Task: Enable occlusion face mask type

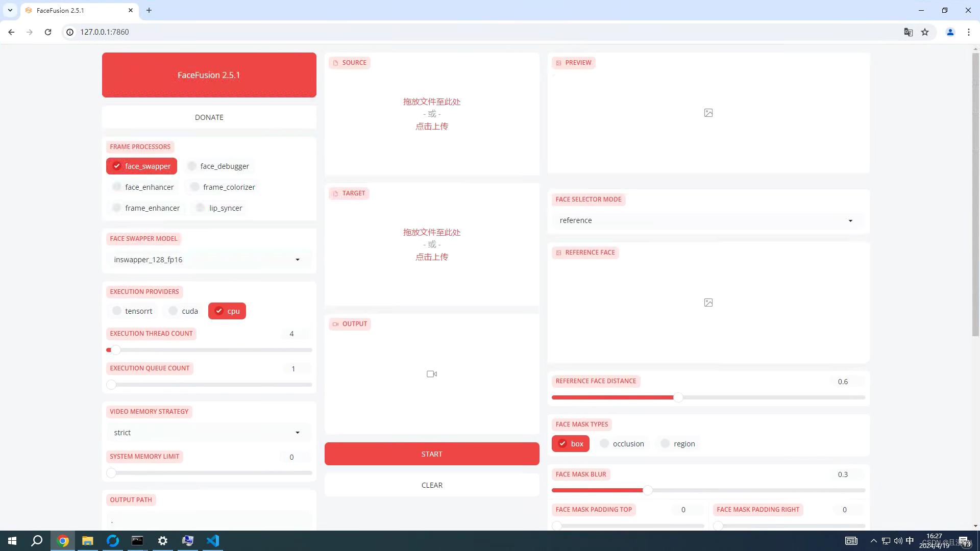Action: coord(622,444)
